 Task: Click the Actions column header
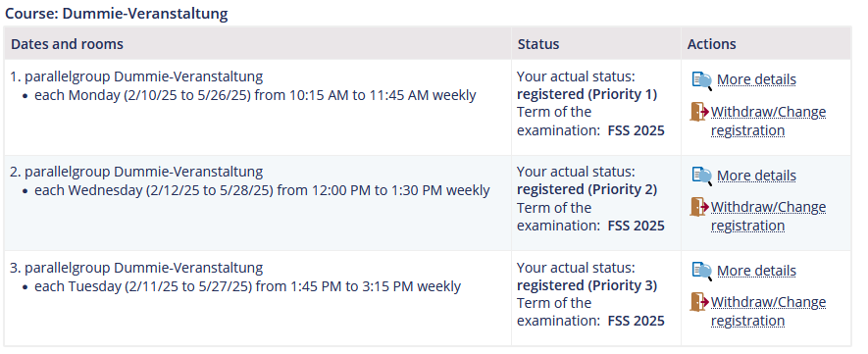coord(711,44)
